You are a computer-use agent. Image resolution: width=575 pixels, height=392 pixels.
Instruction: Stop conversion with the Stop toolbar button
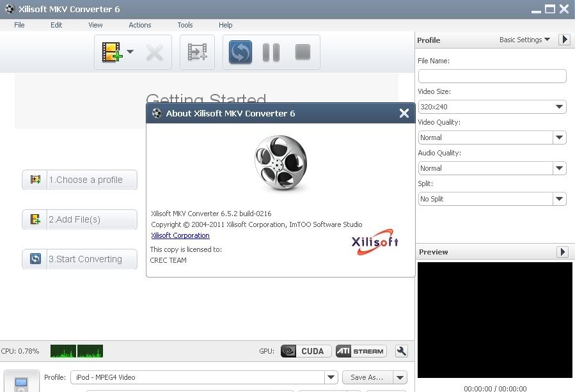pyautogui.click(x=303, y=52)
